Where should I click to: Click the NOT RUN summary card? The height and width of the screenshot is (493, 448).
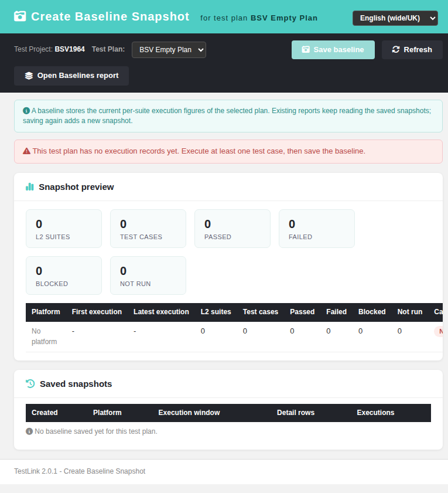point(148,276)
